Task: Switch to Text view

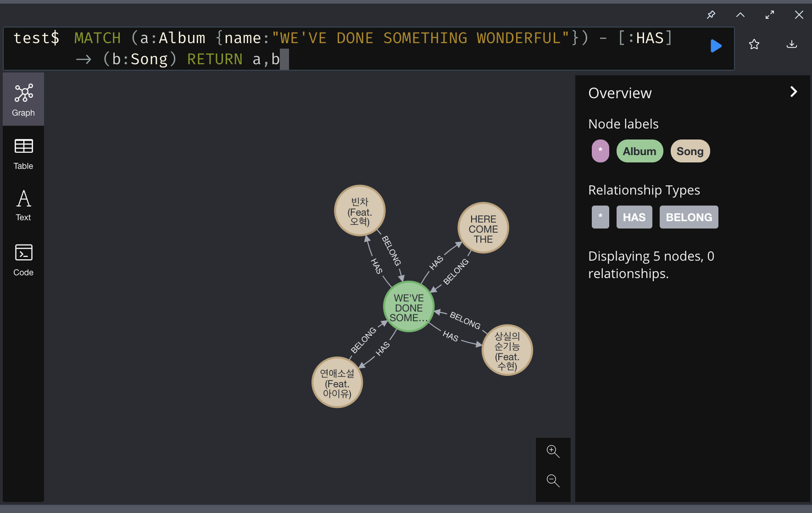Action: [x=23, y=206]
